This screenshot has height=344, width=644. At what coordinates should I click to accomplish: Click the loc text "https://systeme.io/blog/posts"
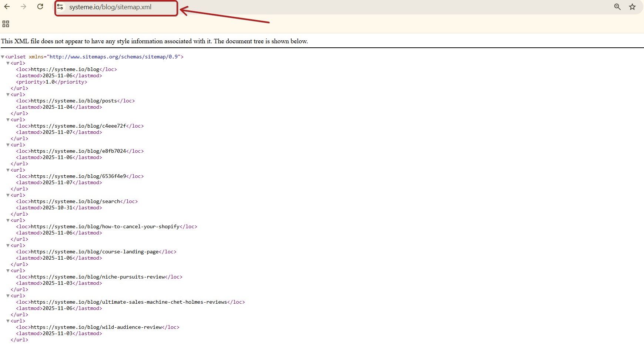coord(74,101)
